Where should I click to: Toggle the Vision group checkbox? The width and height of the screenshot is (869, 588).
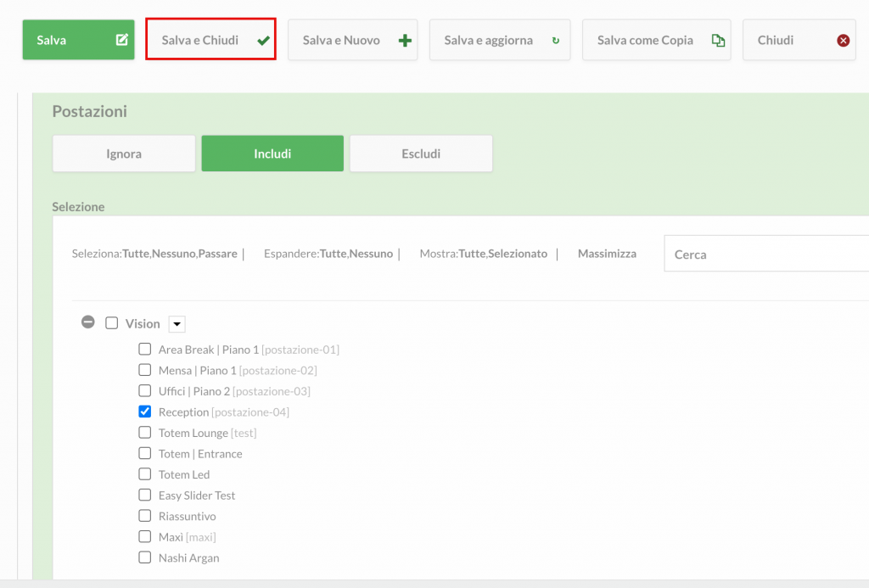[111, 323]
